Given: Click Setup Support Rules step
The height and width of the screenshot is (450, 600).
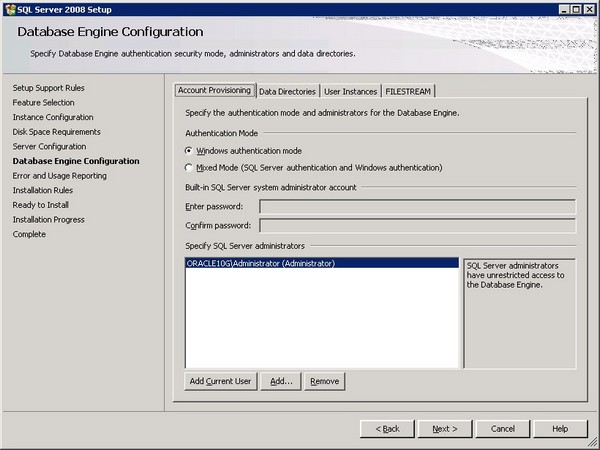Looking at the screenshot, I should [x=49, y=88].
